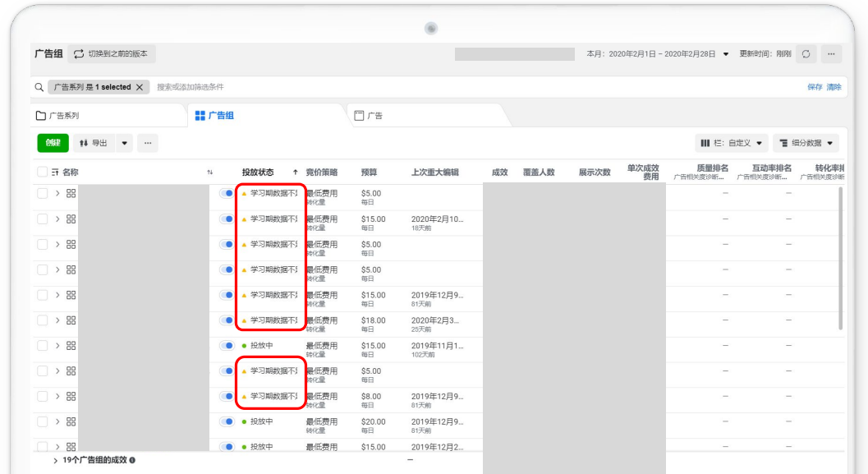868x474 pixels.
Task: Expand the $18.00 ad set row chevron
Action: [x=57, y=320]
